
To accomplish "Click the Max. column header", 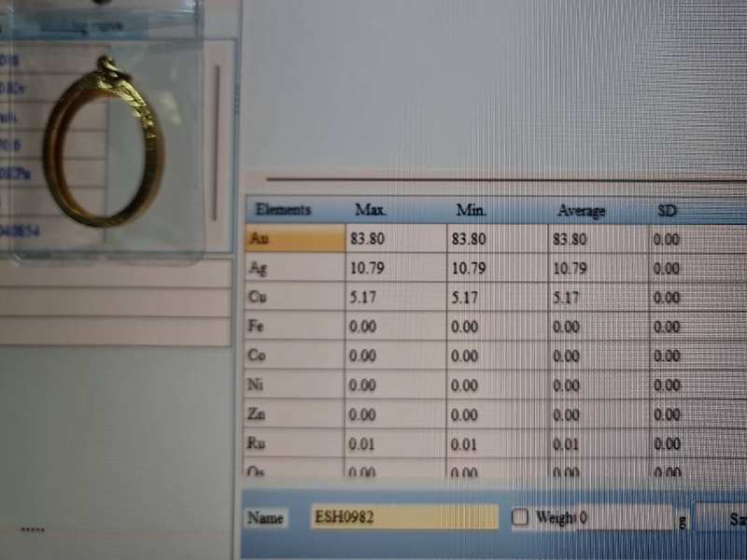I will 371,210.
